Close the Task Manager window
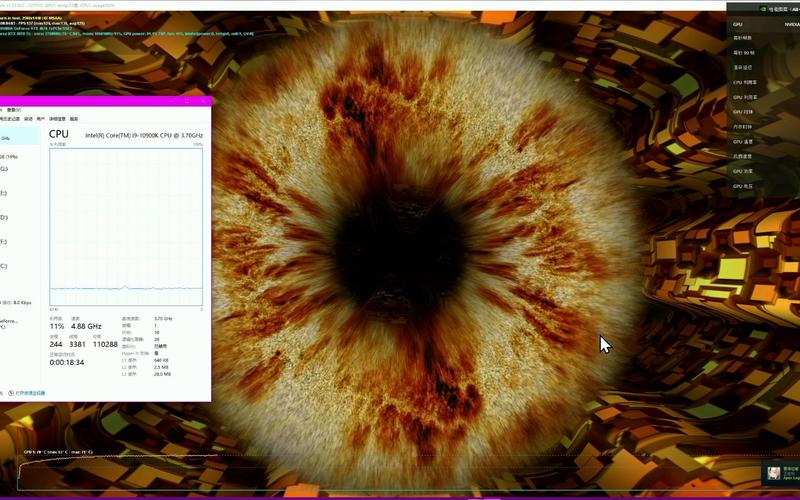This screenshot has height=500, width=800. pyautogui.click(x=203, y=100)
